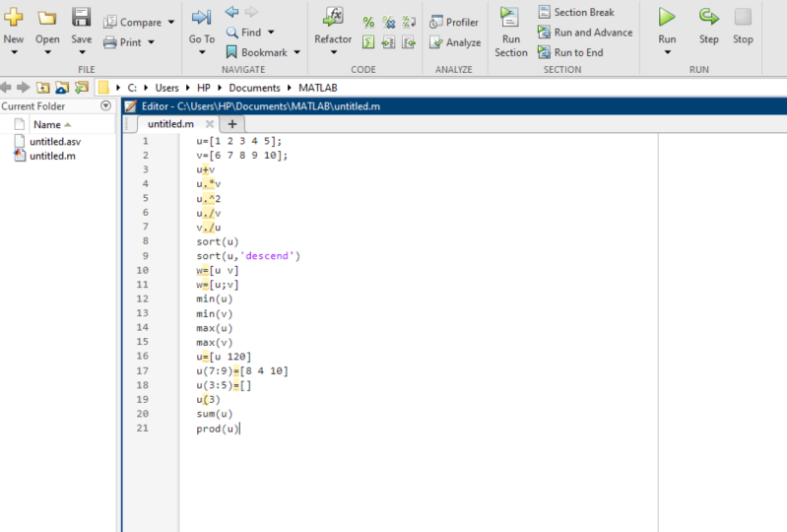Expand the Save dropdown arrow
The image size is (787, 532).
coord(82,52)
